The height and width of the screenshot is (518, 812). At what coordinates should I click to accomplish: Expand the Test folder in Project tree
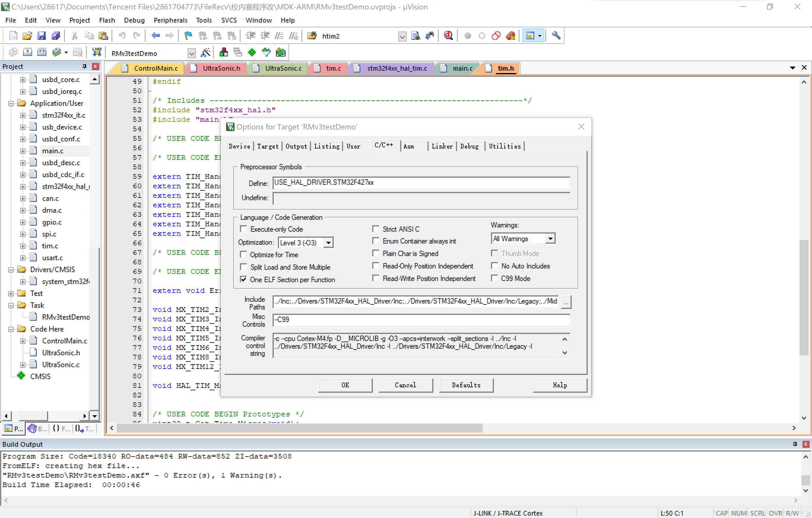(x=11, y=293)
